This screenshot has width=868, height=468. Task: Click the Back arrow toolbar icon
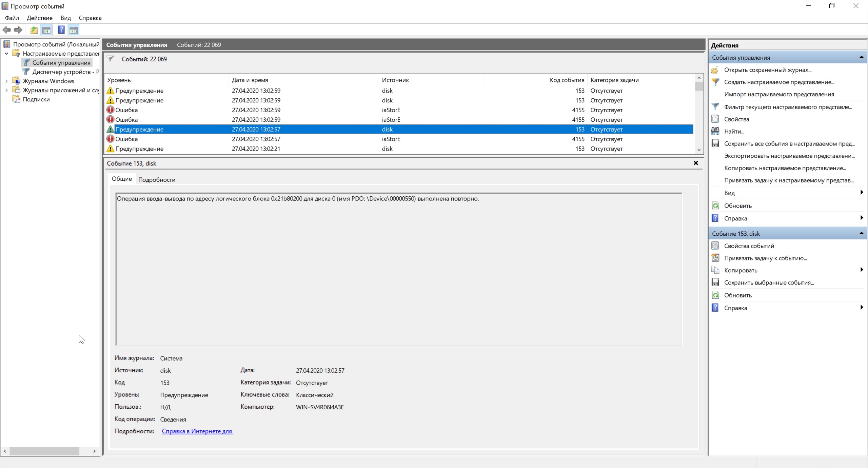(6, 30)
